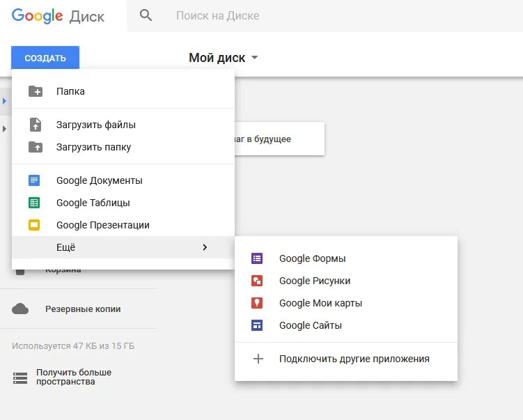Click the new folder icon beside Папка
This screenshot has width=523, height=420.
coord(36,91)
